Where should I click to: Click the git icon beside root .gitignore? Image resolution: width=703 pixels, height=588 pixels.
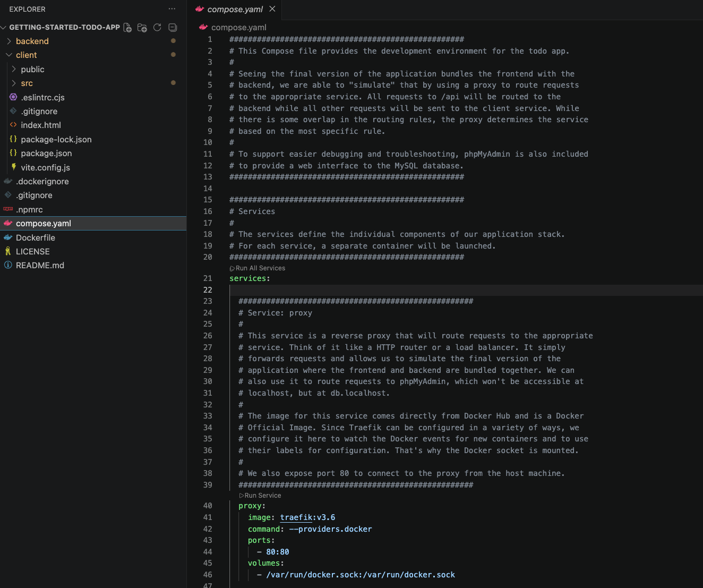coord(8,195)
